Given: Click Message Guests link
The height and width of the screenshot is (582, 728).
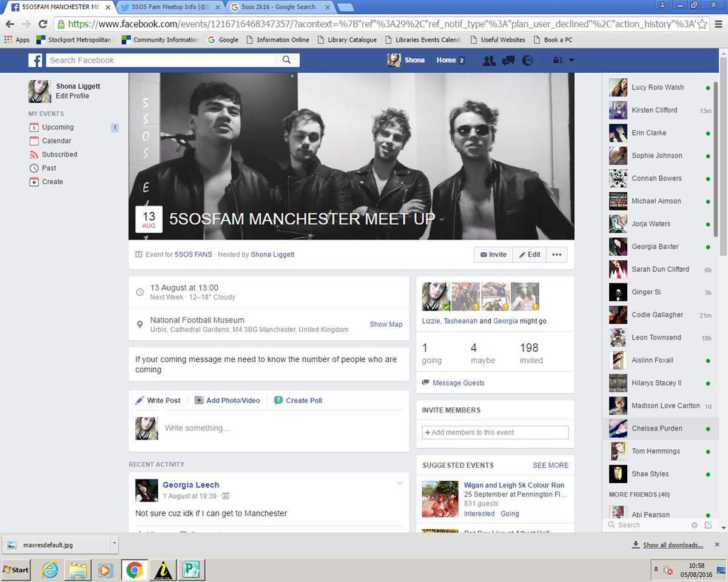Looking at the screenshot, I should [458, 383].
